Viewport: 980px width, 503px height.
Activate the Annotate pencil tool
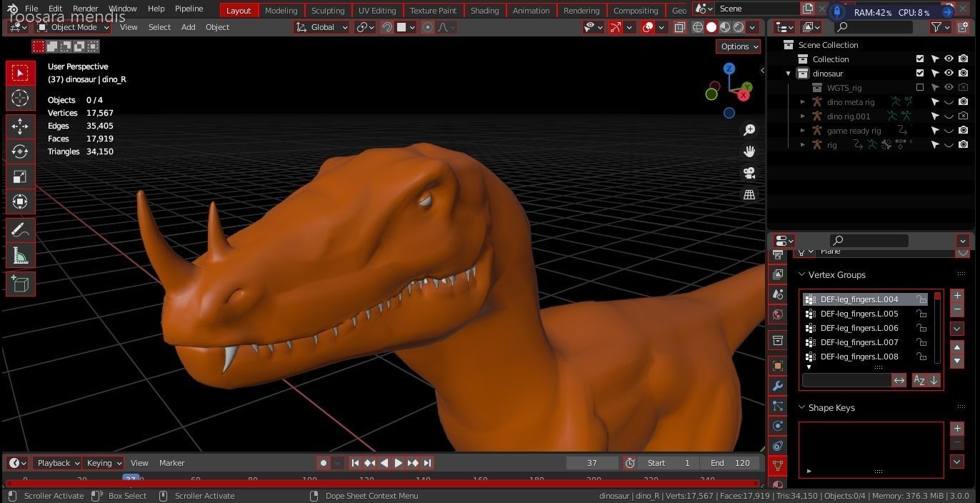click(20, 230)
